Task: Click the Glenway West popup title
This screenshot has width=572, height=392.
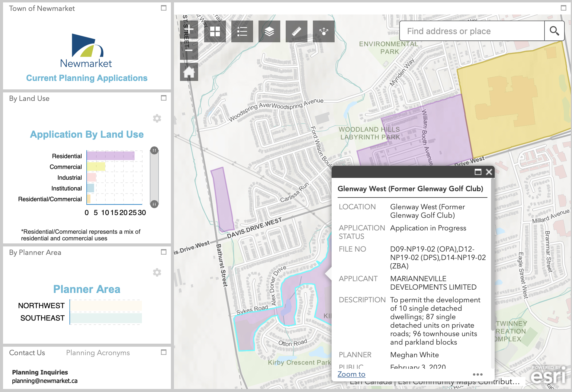Action: click(410, 189)
